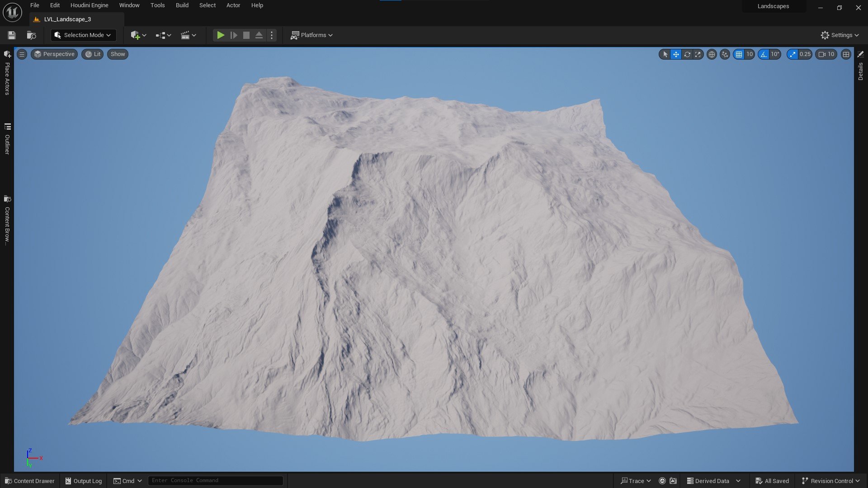
Task: Open the Content Drawer
Action: (x=30, y=481)
